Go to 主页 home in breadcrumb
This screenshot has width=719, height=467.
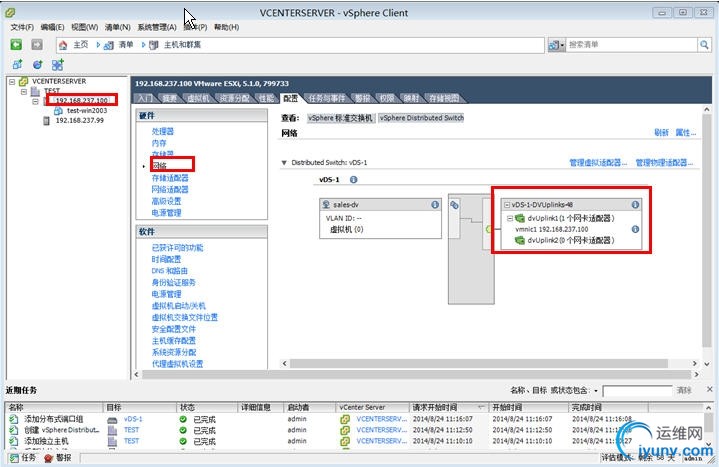(81, 44)
